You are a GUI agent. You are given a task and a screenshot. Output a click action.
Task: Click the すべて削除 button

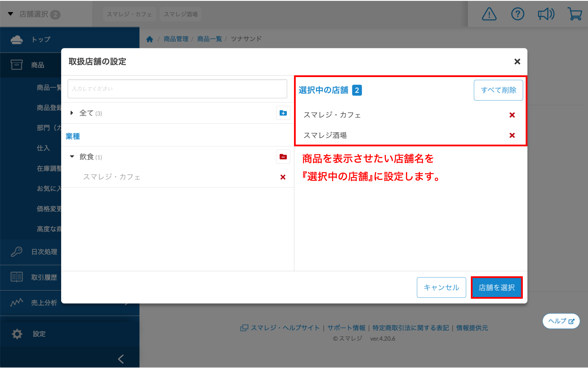498,90
